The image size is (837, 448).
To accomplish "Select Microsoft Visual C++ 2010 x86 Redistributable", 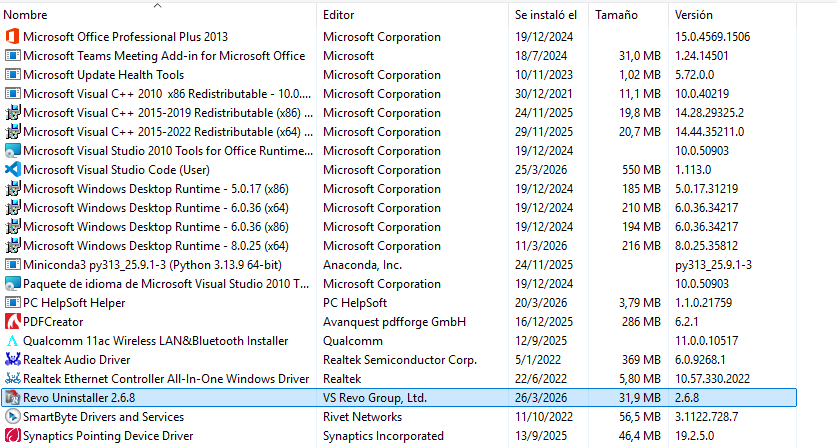I will (x=160, y=94).
